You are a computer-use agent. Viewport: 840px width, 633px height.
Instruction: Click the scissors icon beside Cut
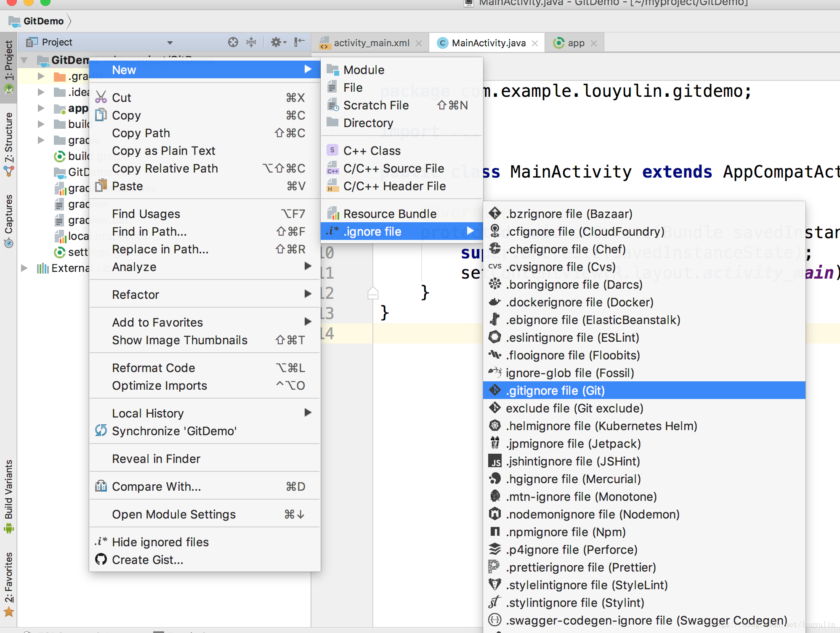click(x=101, y=97)
